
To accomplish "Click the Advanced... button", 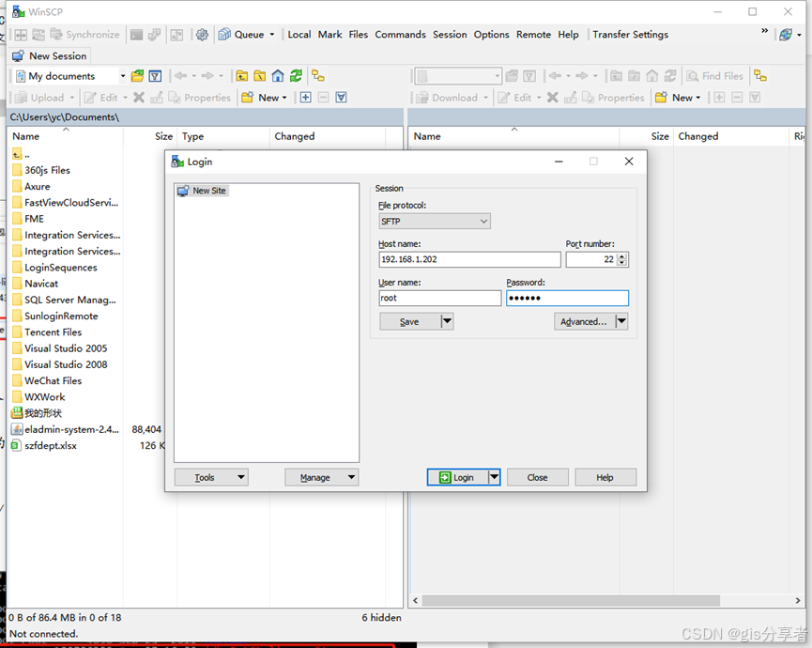I will [584, 322].
